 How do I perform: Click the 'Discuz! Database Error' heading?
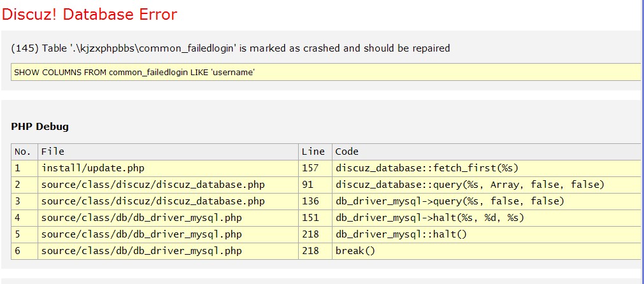90,15
